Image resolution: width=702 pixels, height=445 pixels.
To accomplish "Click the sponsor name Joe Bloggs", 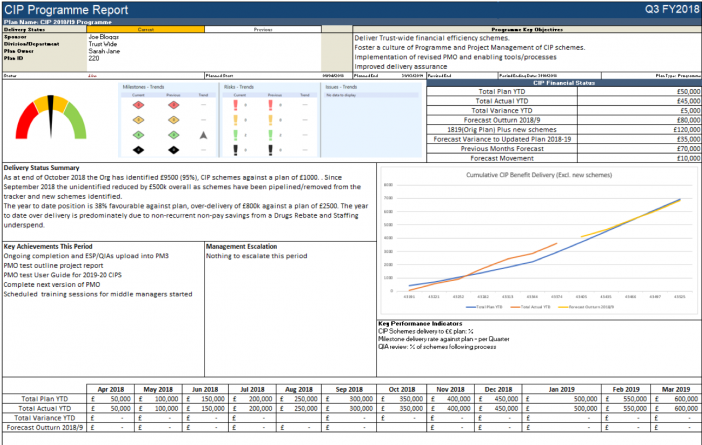I will tap(103, 37).
